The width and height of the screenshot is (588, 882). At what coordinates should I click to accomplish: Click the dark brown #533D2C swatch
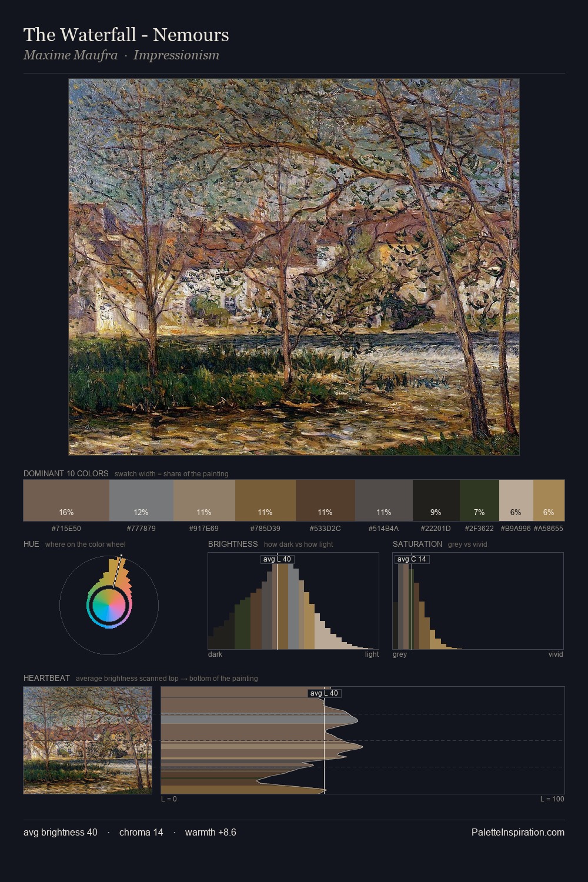coord(325,500)
